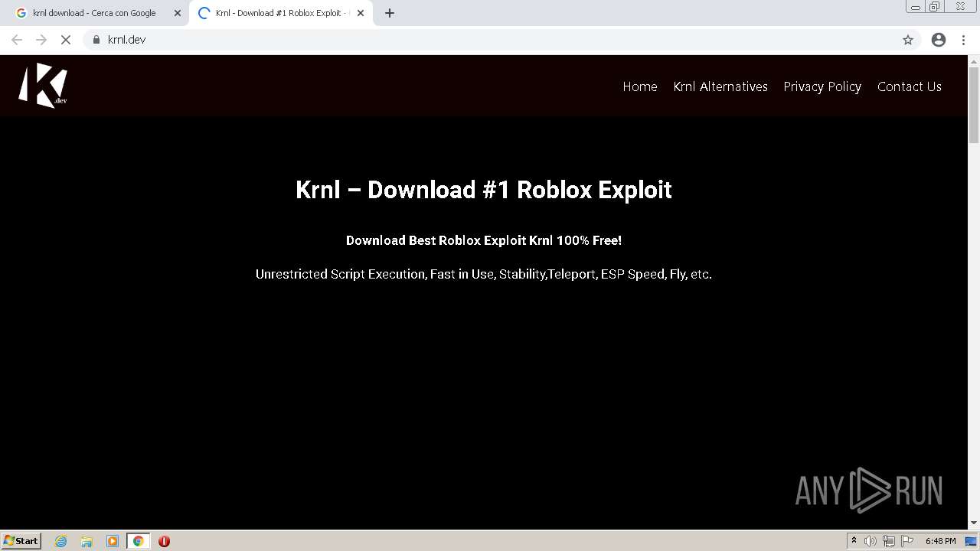View site padlock security info

pos(96,40)
